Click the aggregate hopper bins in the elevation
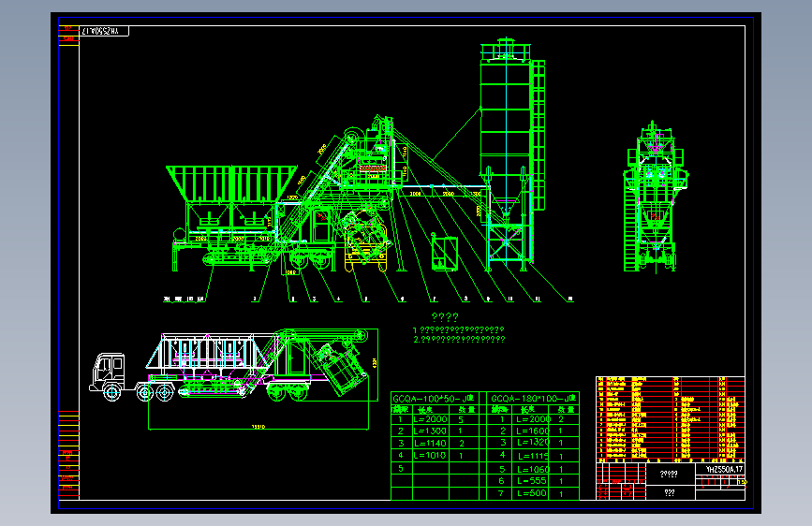 231,183
